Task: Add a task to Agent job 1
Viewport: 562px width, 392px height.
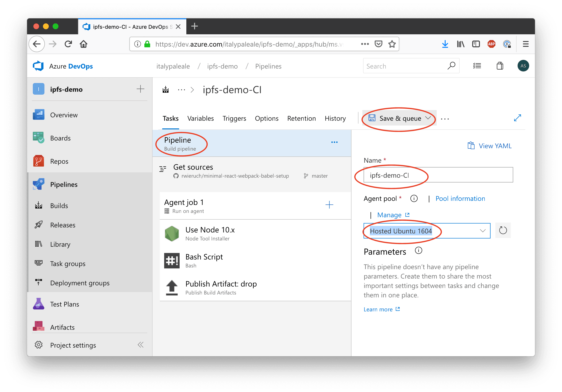Action: (329, 205)
